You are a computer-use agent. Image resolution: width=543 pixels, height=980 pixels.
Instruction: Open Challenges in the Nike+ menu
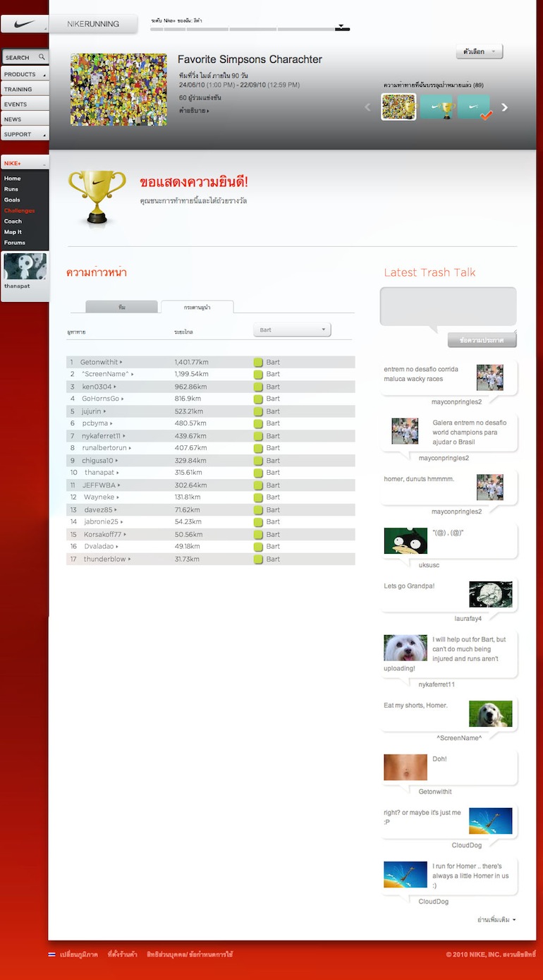click(x=19, y=210)
